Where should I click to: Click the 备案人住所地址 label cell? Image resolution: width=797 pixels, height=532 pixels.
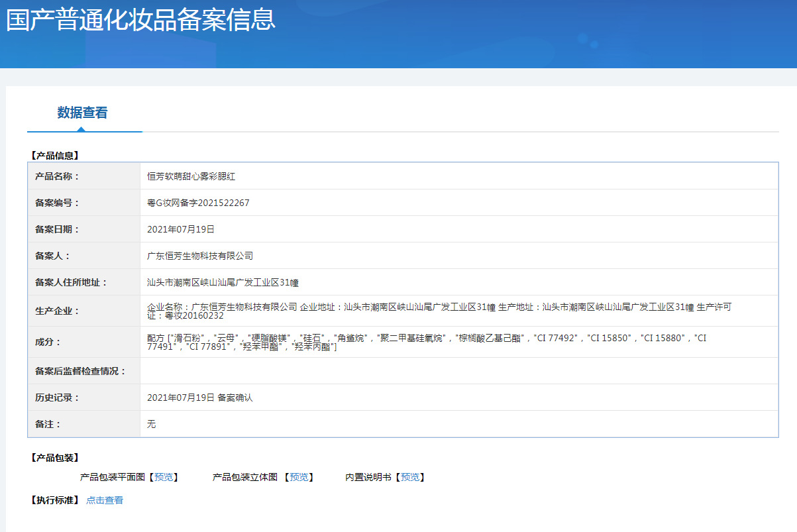pos(84,282)
